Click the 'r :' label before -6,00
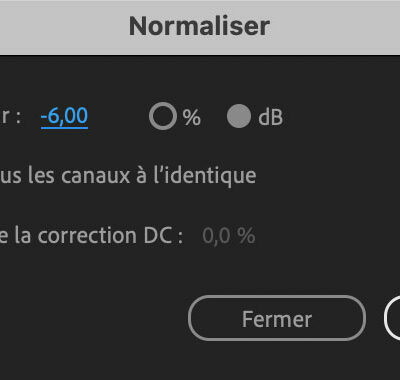This screenshot has width=400, height=380. coord(10,117)
